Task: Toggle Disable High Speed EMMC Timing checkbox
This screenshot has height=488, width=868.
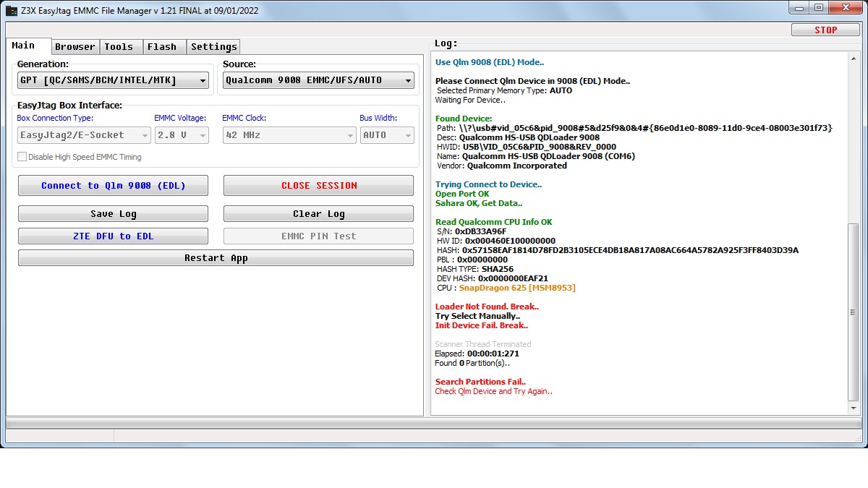Action: pyautogui.click(x=22, y=157)
